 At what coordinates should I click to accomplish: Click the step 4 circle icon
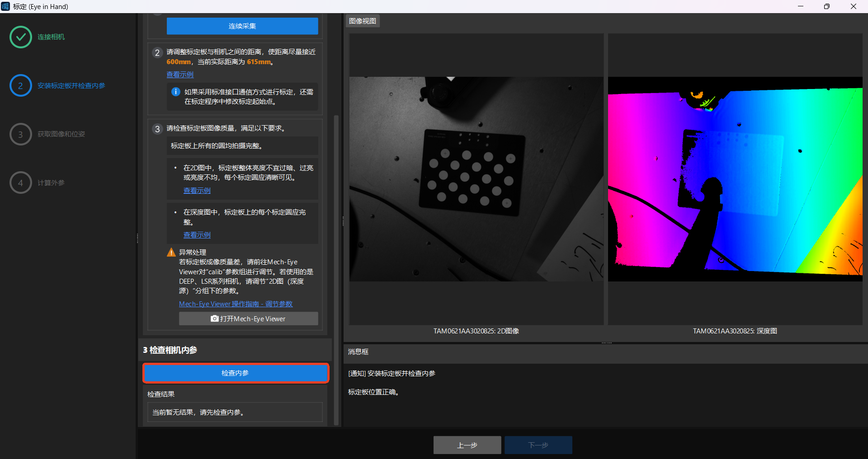pyautogui.click(x=20, y=183)
